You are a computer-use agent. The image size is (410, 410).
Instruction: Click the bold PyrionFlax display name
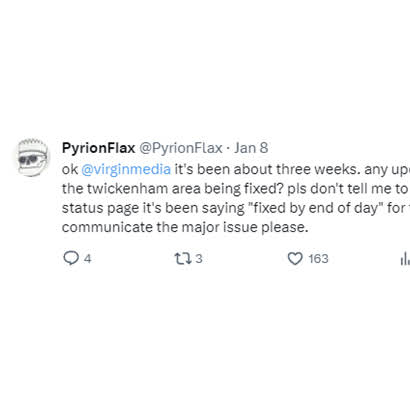98,148
